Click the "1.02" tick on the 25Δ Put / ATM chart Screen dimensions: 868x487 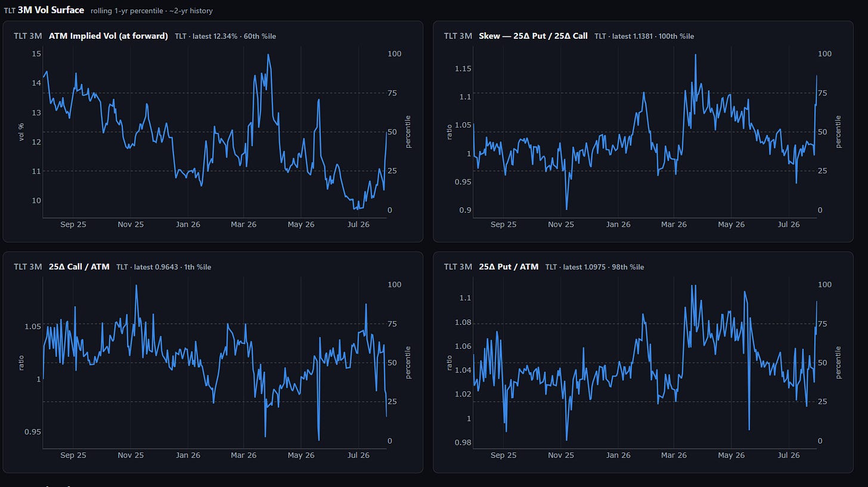click(x=463, y=395)
